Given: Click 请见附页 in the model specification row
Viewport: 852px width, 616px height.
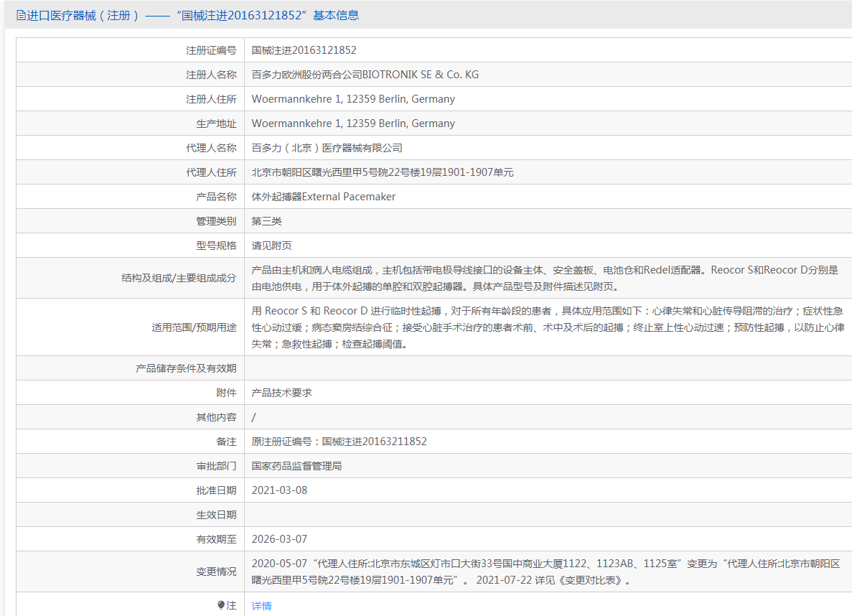Looking at the screenshot, I should [271, 246].
